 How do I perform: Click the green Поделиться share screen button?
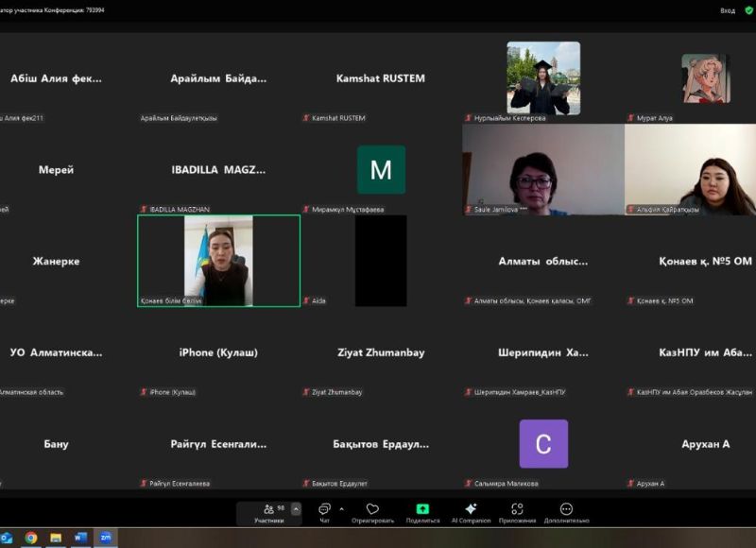click(422, 512)
